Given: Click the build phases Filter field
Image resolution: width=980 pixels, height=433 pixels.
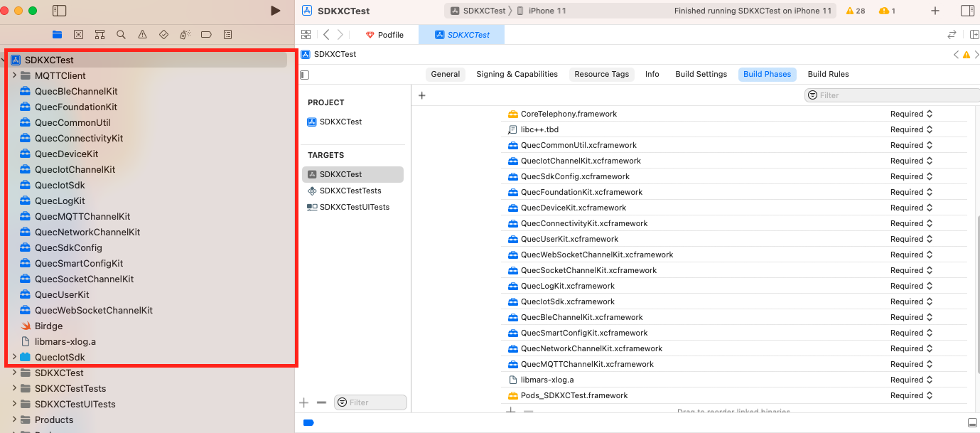Looking at the screenshot, I should [x=892, y=95].
